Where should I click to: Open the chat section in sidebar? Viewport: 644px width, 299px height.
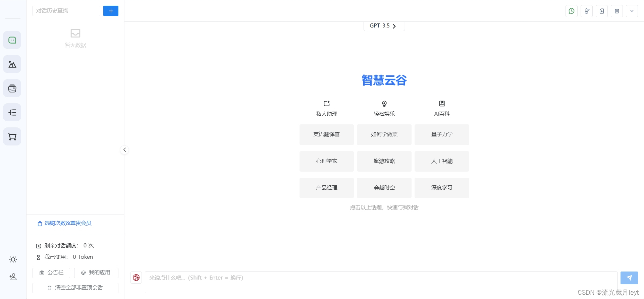(12, 40)
